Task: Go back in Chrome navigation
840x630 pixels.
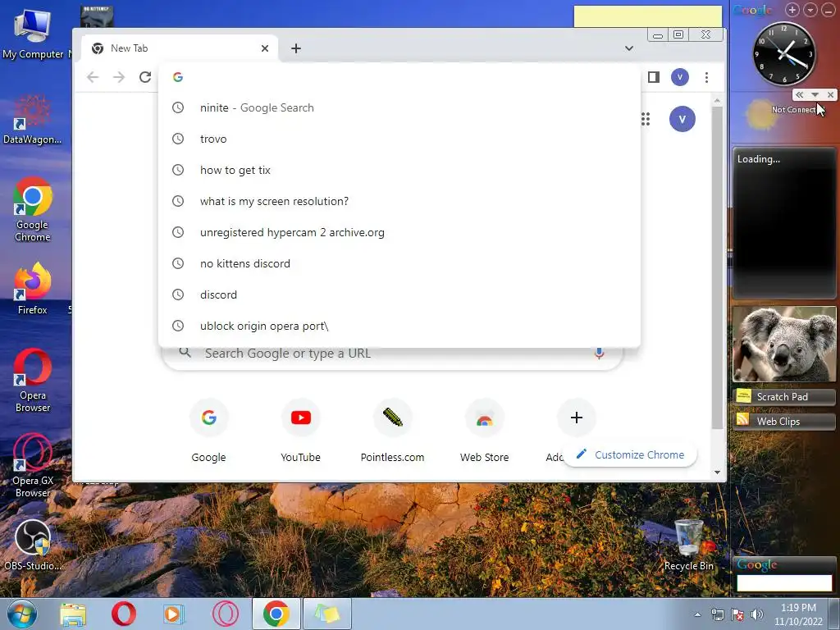Action: click(x=93, y=77)
